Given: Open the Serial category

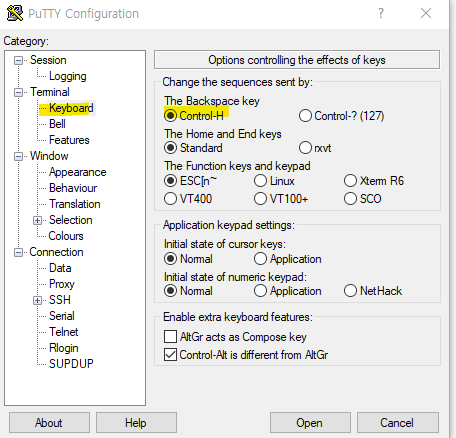Looking at the screenshot, I should pos(62,316).
